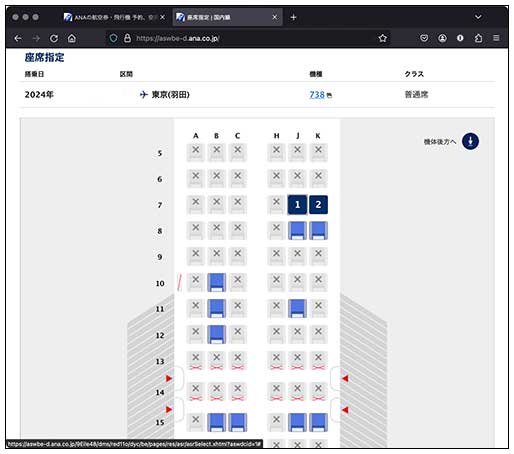
Task: Switch to the first ANA booking tab
Action: click(x=114, y=17)
